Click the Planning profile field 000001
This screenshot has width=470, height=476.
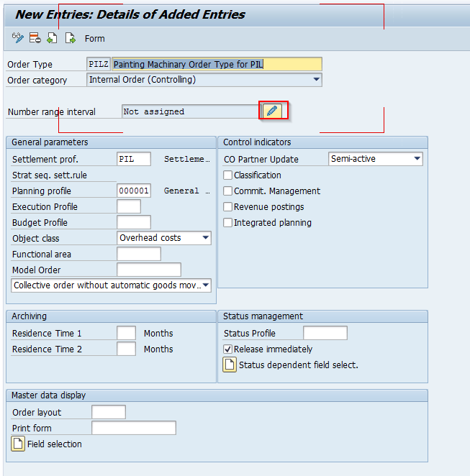[x=134, y=191]
